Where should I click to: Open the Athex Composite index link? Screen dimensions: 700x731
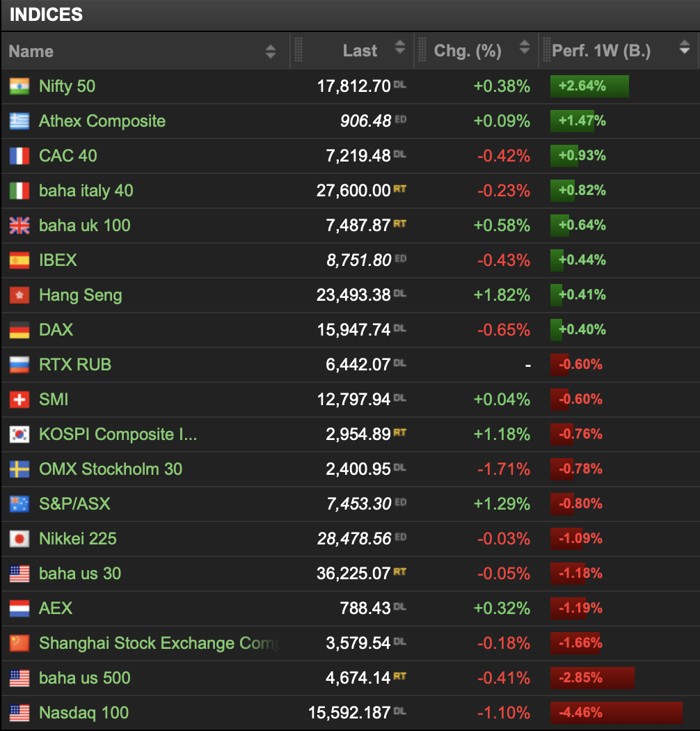point(102,121)
